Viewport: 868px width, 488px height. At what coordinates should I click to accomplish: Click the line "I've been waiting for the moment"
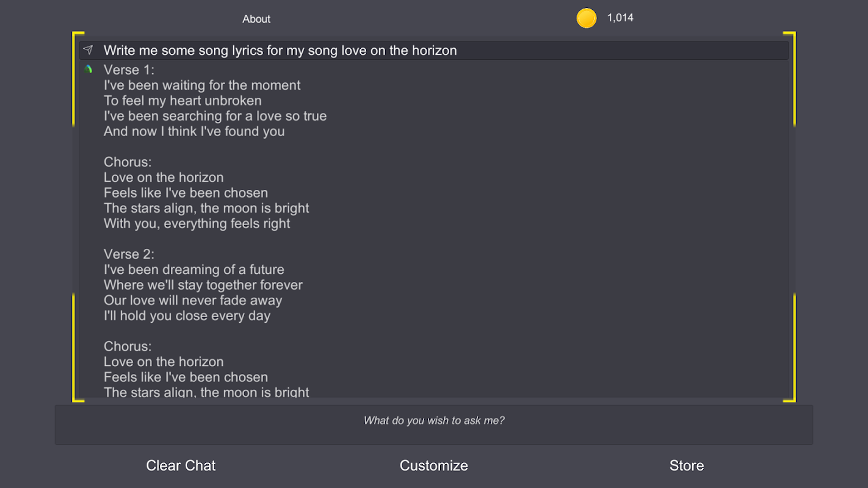pyautogui.click(x=202, y=85)
